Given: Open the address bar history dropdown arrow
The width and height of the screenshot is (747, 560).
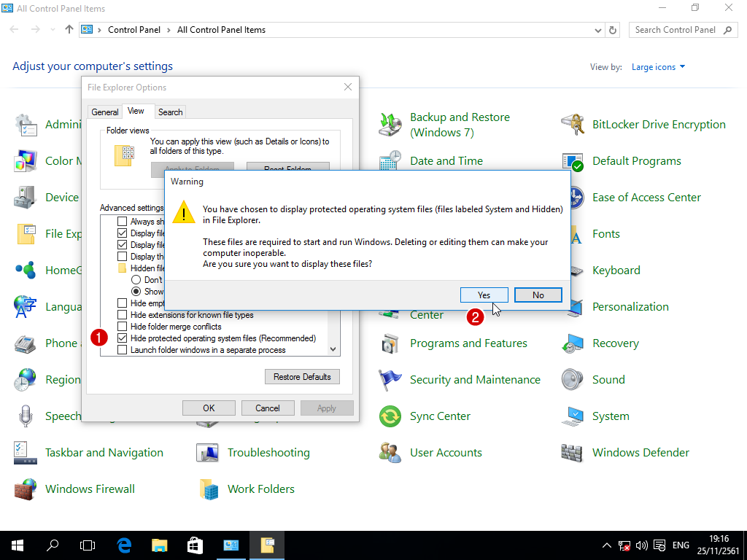Looking at the screenshot, I should coord(598,30).
